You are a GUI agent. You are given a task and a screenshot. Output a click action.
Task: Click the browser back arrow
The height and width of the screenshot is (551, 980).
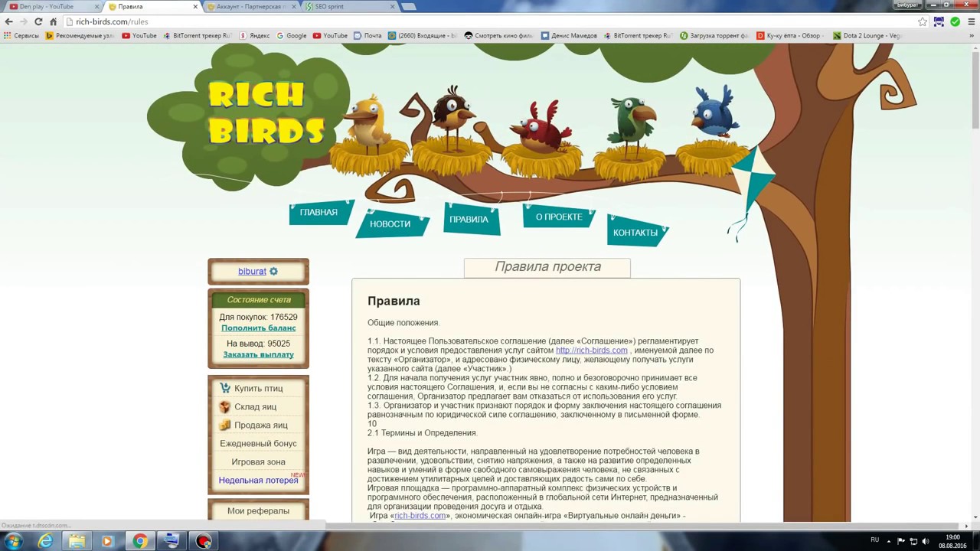pos(9,21)
